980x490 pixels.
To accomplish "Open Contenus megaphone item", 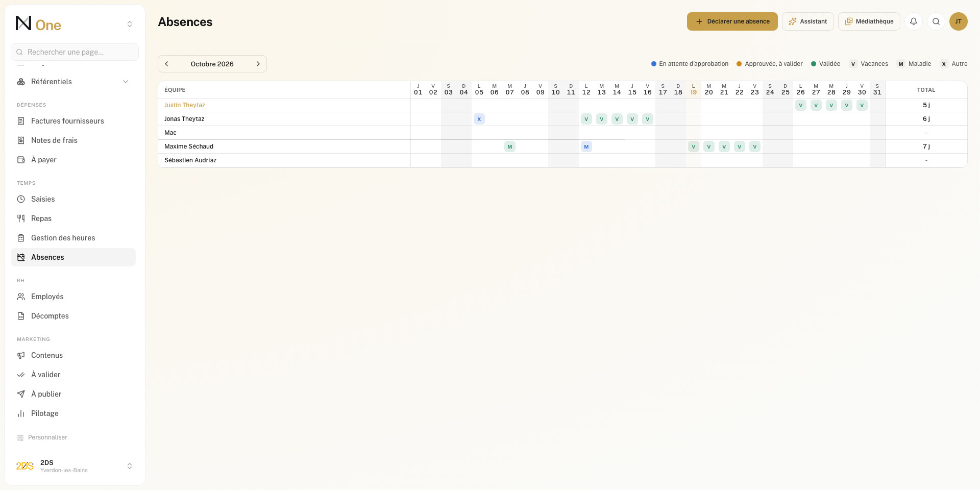I will pos(73,355).
